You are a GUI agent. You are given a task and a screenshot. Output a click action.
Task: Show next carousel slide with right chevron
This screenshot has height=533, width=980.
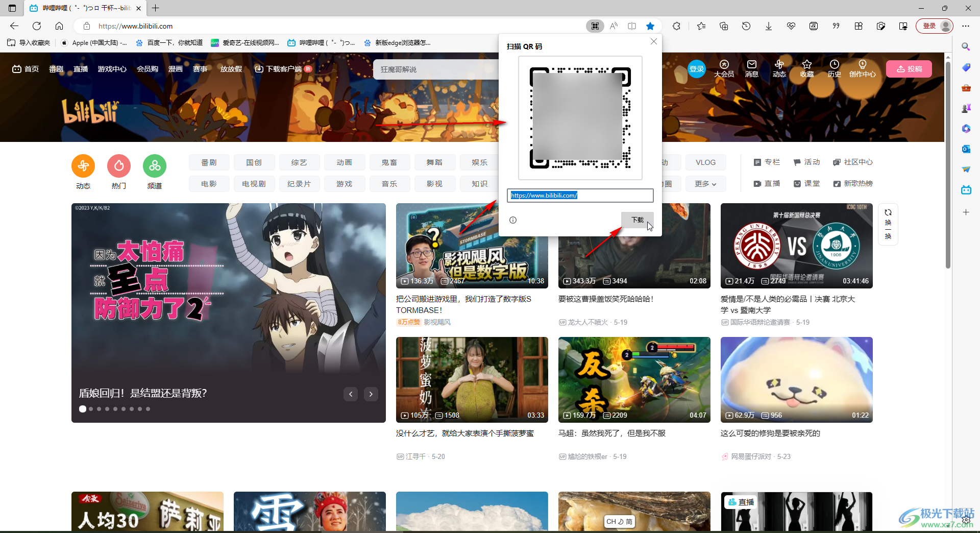[371, 394]
